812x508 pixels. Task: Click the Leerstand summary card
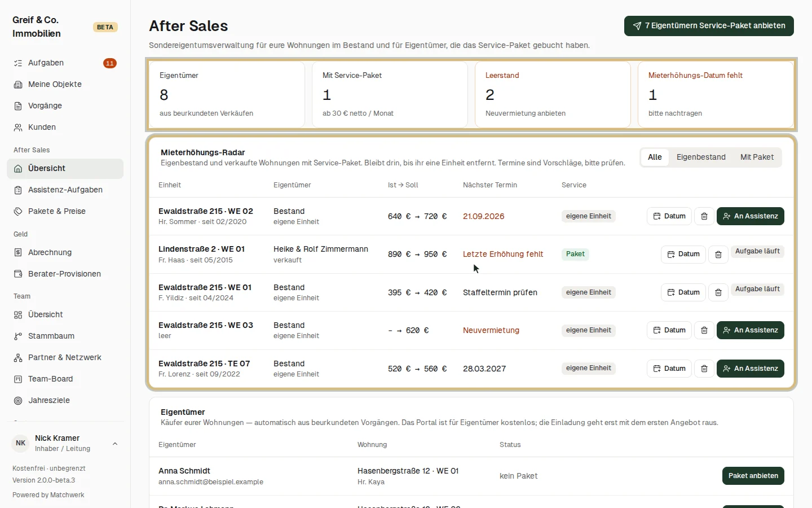pyautogui.click(x=553, y=94)
